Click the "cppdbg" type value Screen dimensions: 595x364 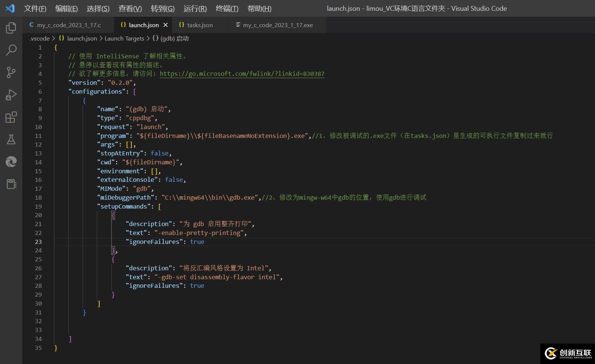pyautogui.click(x=140, y=118)
